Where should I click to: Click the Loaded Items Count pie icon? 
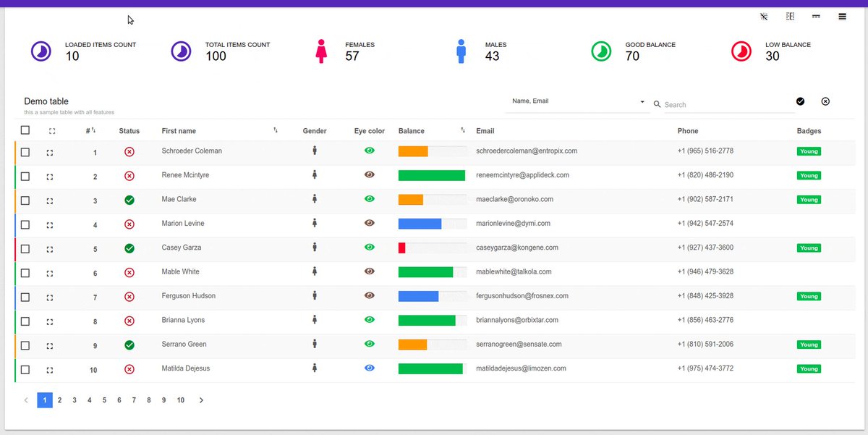click(41, 51)
